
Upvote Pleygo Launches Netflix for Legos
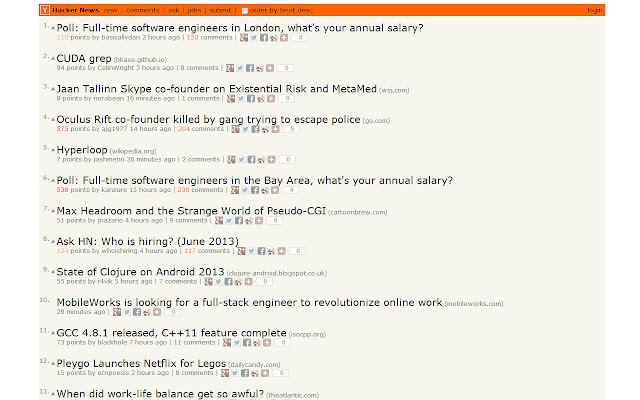(53, 363)
